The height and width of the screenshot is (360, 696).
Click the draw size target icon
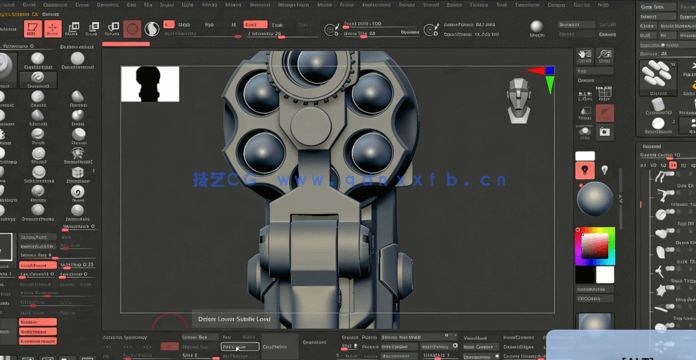point(430,30)
